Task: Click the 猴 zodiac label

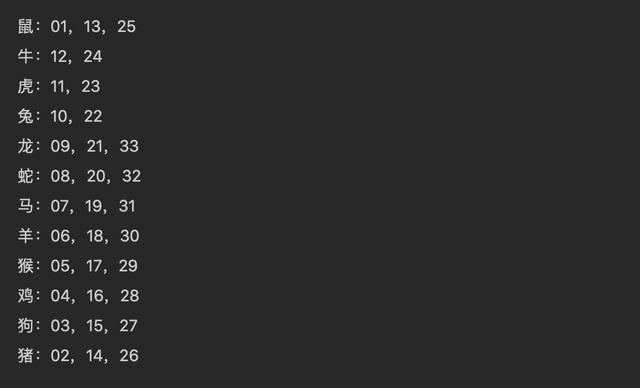Action: (25, 266)
